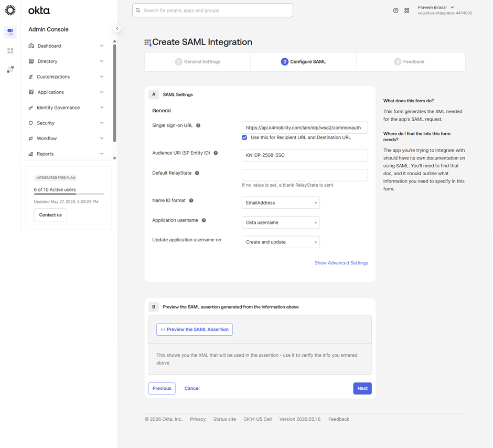Screen dimensions: 493x448
Task: Collapse the sidebar with the arrow button
Action: coord(117,29)
